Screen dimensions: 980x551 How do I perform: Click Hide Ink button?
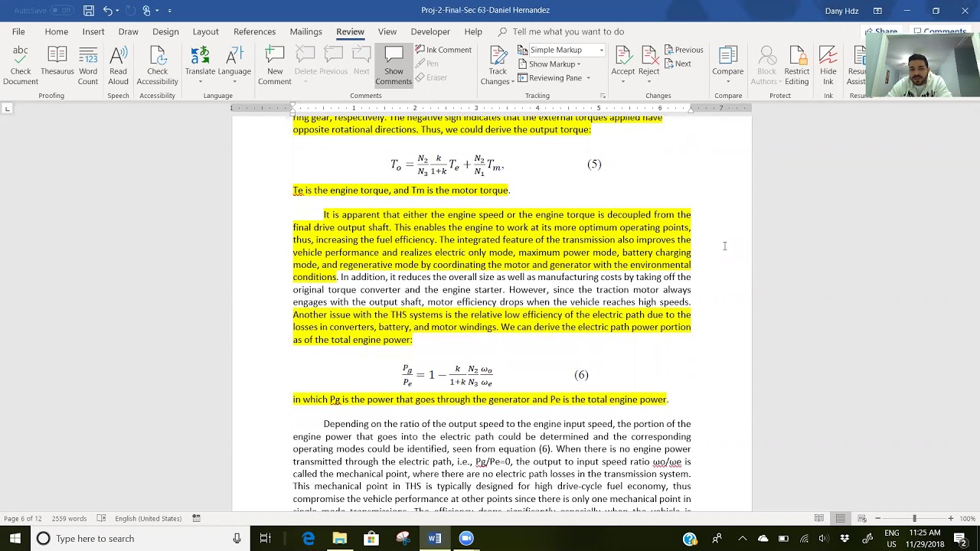[x=828, y=66]
